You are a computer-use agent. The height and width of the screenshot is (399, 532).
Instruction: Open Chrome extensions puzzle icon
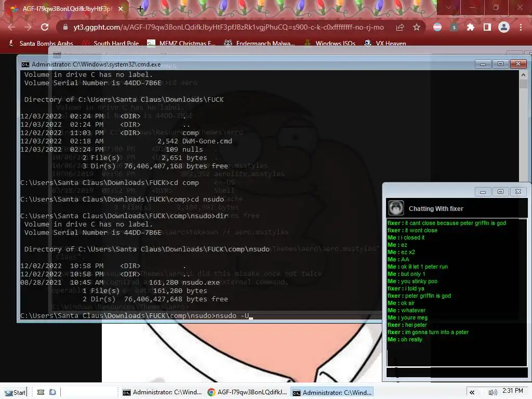click(x=471, y=27)
